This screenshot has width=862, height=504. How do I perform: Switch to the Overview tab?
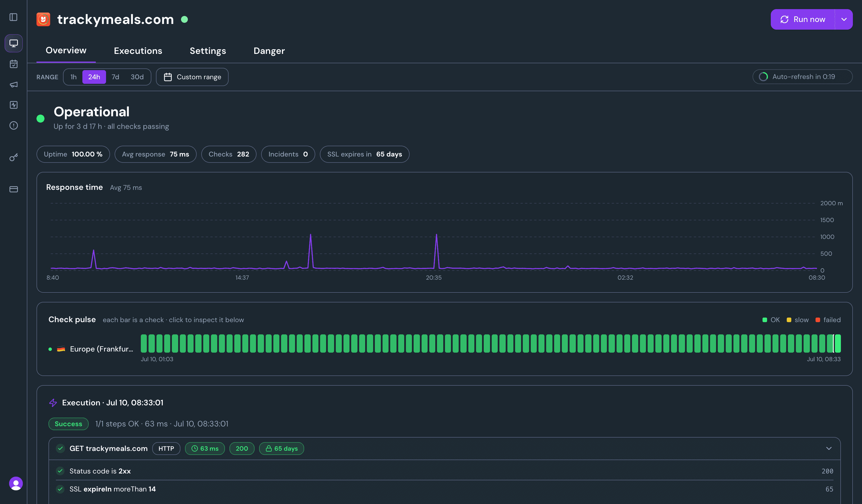66,50
